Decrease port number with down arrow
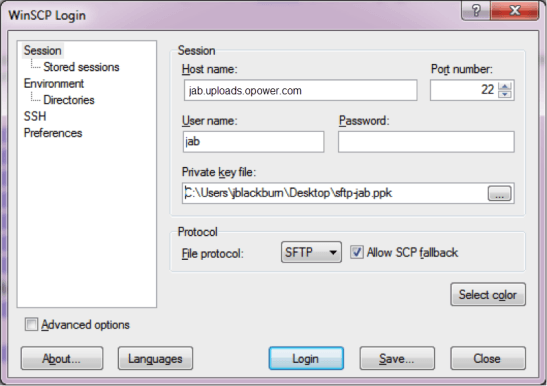 505,94
